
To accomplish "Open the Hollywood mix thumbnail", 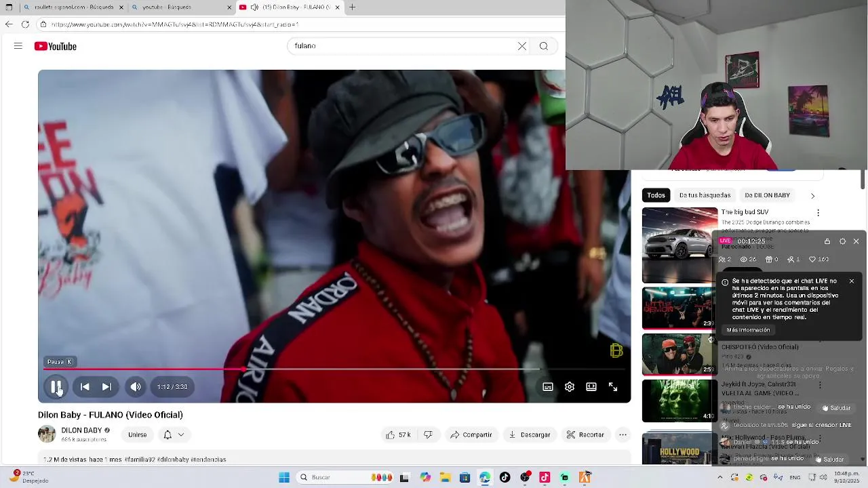I will tap(678, 447).
